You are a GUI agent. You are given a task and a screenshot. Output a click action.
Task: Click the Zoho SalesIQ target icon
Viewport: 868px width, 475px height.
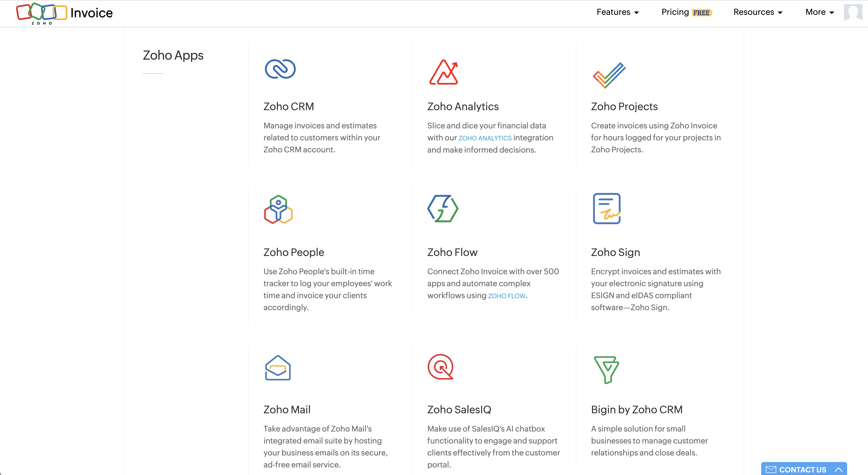[x=441, y=367]
